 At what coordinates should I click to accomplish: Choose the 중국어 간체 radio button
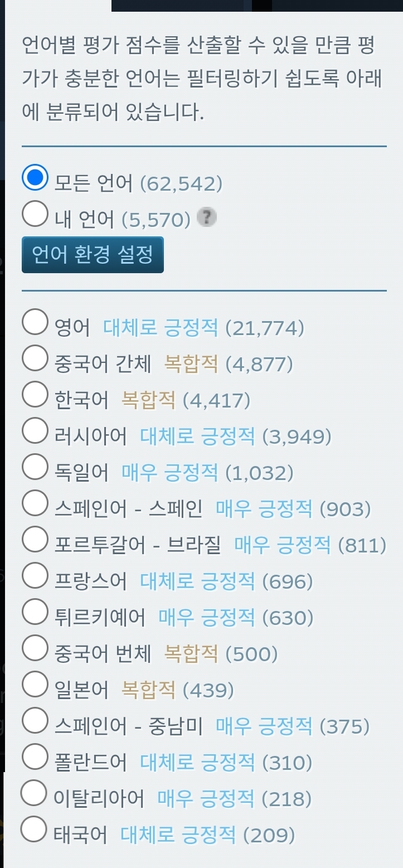pyautogui.click(x=35, y=360)
